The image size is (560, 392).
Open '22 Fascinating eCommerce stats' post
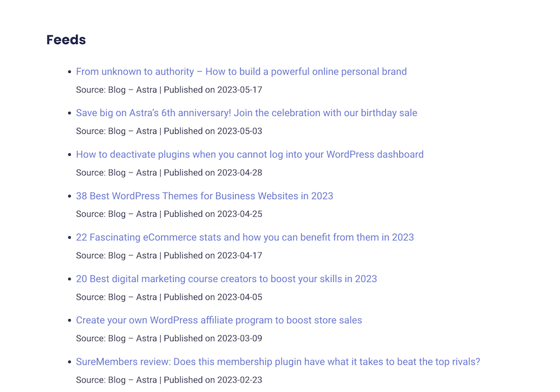245,237
